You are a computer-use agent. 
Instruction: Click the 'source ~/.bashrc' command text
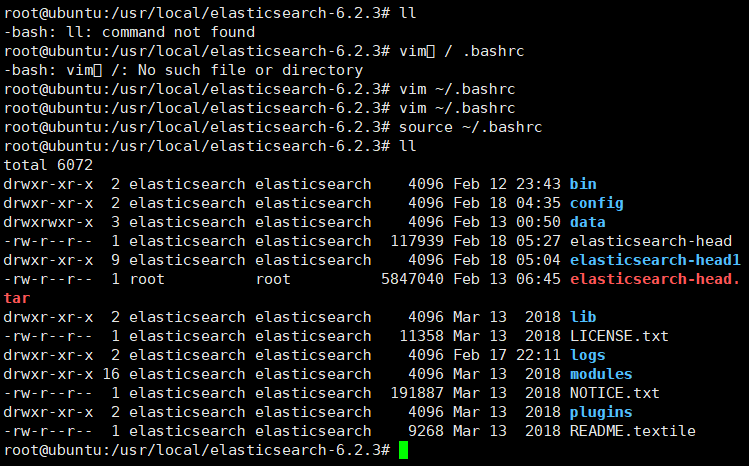pos(471,127)
